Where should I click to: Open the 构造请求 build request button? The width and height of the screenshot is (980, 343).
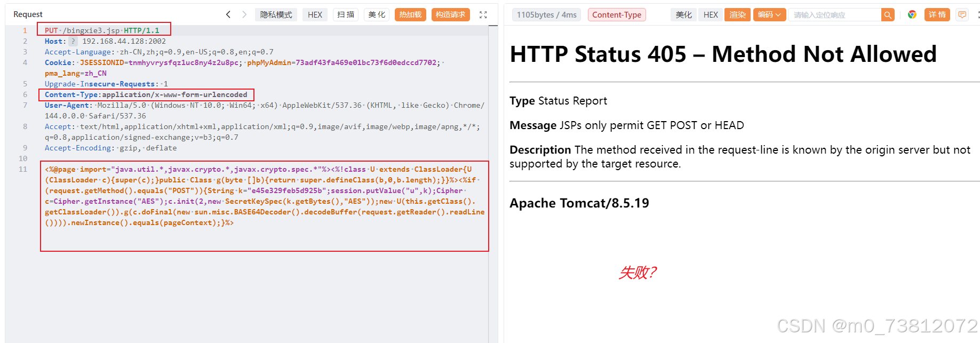tap(450, 14)
